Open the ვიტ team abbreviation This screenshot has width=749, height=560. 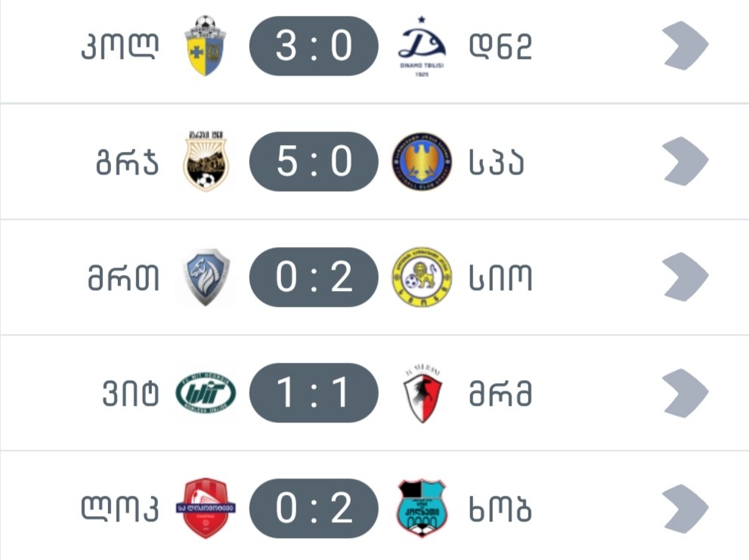131,394
